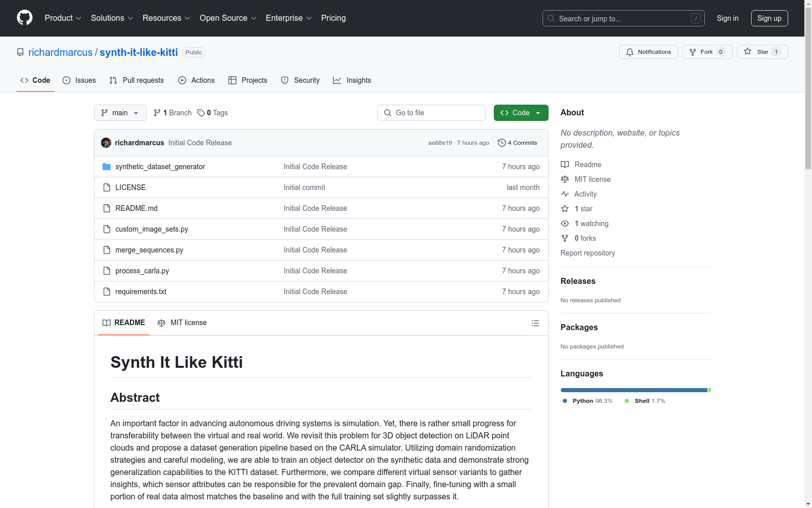Open the main branch dropdown
The height and width of the screenshot is (508, 812).
click(120, 113)
